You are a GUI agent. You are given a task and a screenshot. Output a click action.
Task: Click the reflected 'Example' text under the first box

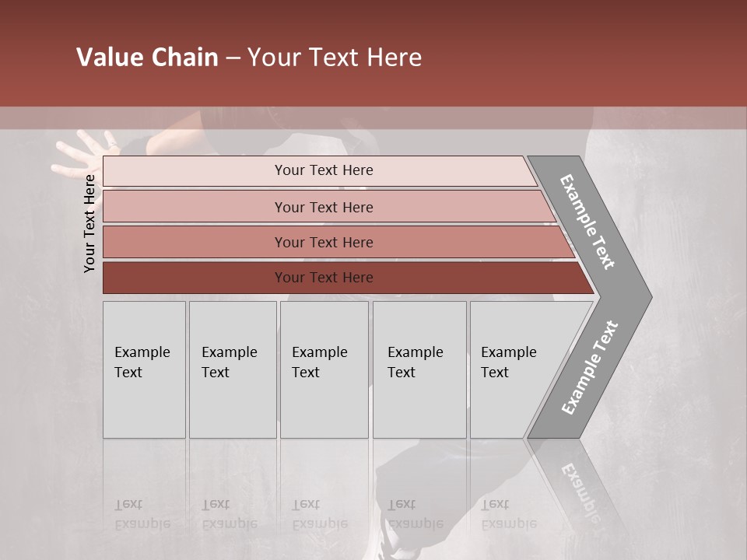coord(142,524)
